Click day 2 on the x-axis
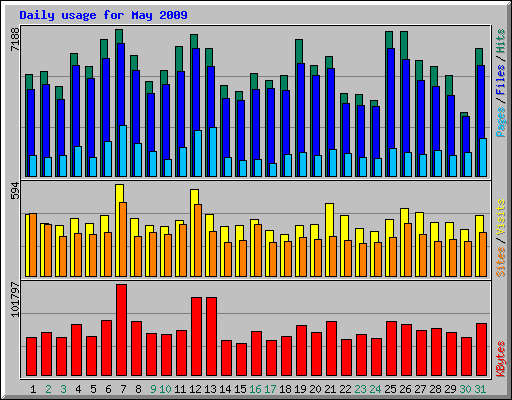512x400 pixels. click(48, 389)
